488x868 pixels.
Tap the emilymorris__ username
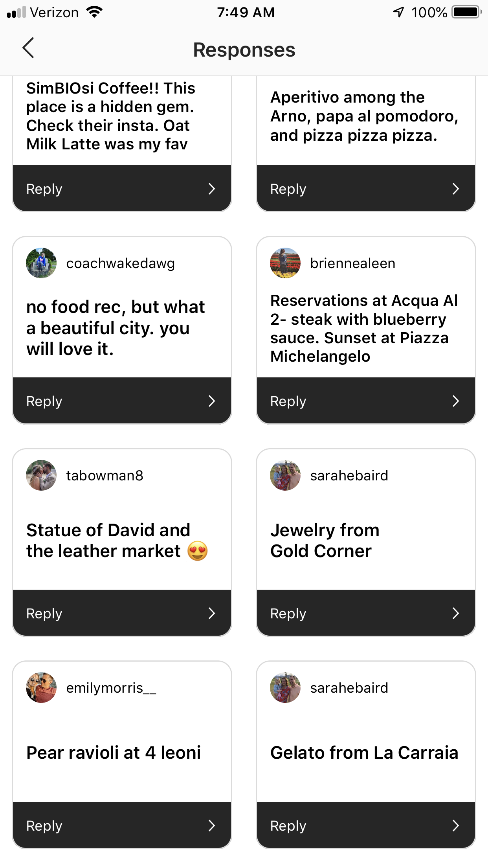pos(111,688)
